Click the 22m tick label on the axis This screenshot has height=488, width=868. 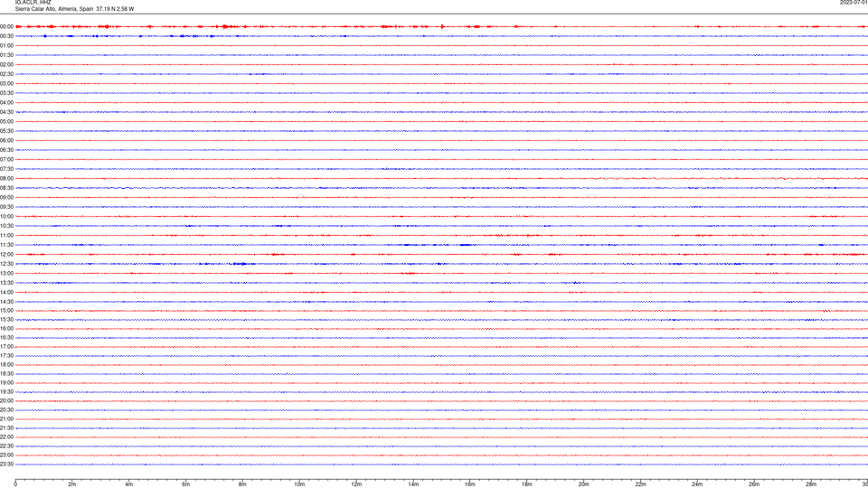click(640, 484)
